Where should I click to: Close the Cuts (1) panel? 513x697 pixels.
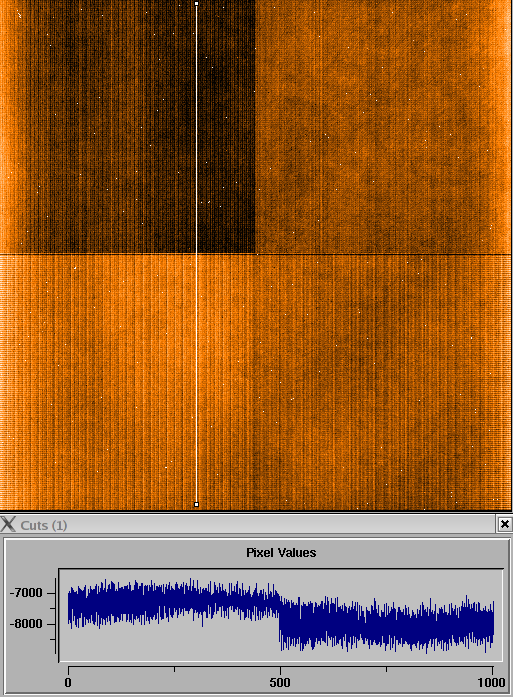(x=505, y=525)
